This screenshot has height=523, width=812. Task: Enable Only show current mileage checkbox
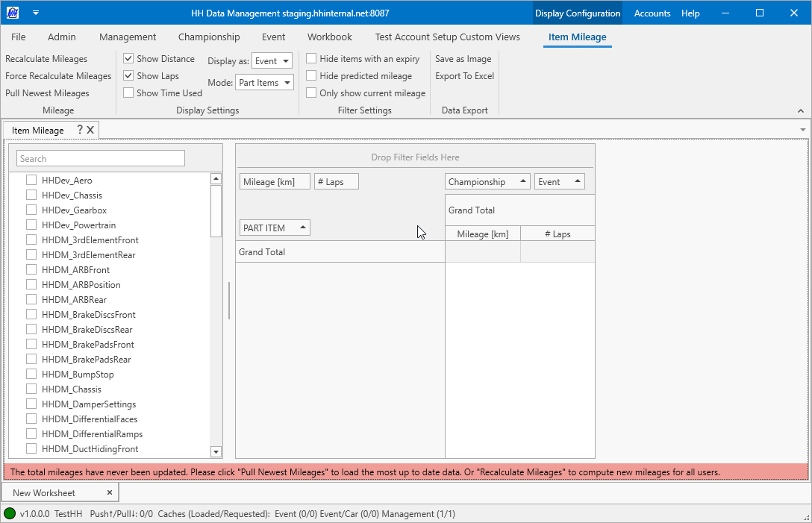(311, 93)
